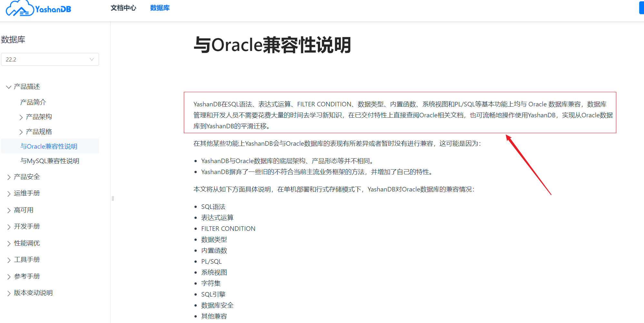Expand the 参考手册 chevron

pyautogui.click(x=9, y=277)
